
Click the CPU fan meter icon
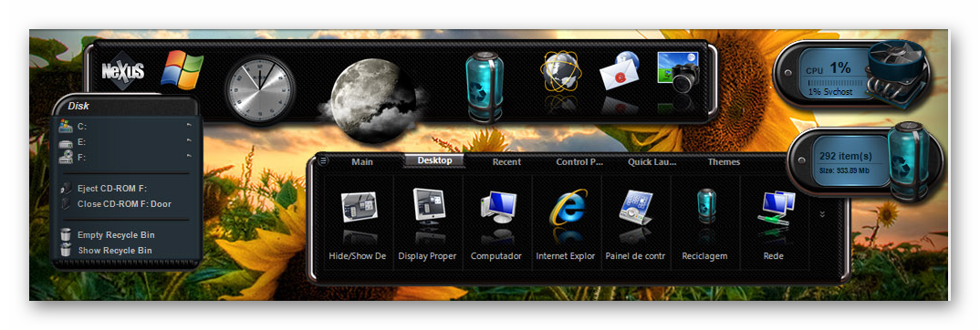click(x=897, y=74)
